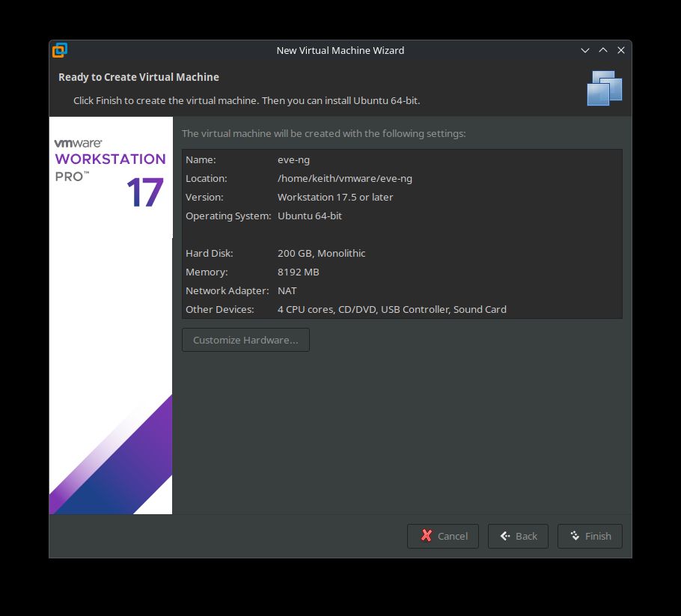Click the 'Operating System:' label

click(x=228, y=216)
